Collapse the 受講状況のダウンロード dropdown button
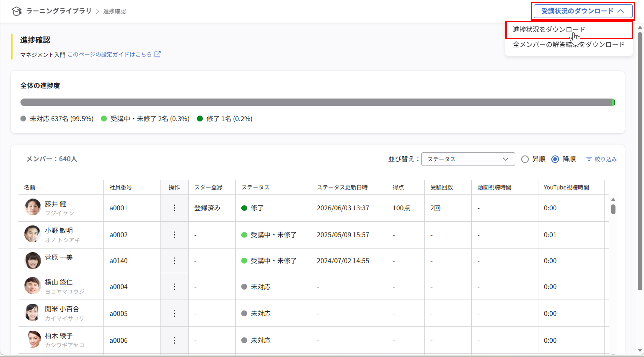The width and height of the screenshot is (644, 357). [583, 11]
